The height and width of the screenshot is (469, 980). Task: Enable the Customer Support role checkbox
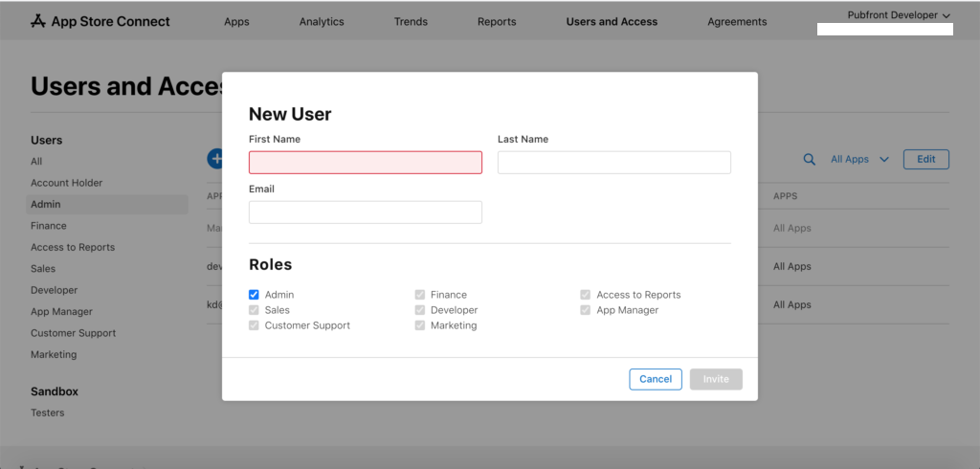(254, 325)
